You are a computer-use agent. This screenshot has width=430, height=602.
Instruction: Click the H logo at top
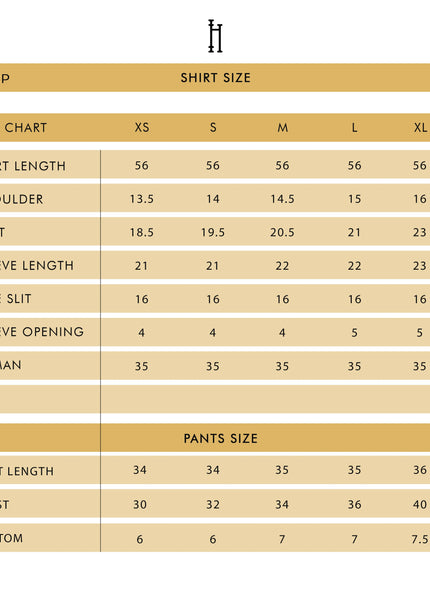click(x=215, y=36)
